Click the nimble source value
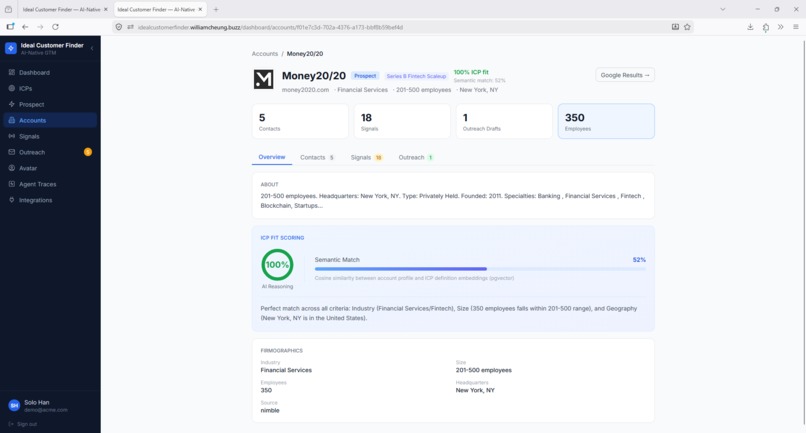Image resolution: width=806 pixels, height=433 pixels. click(270, 410)
